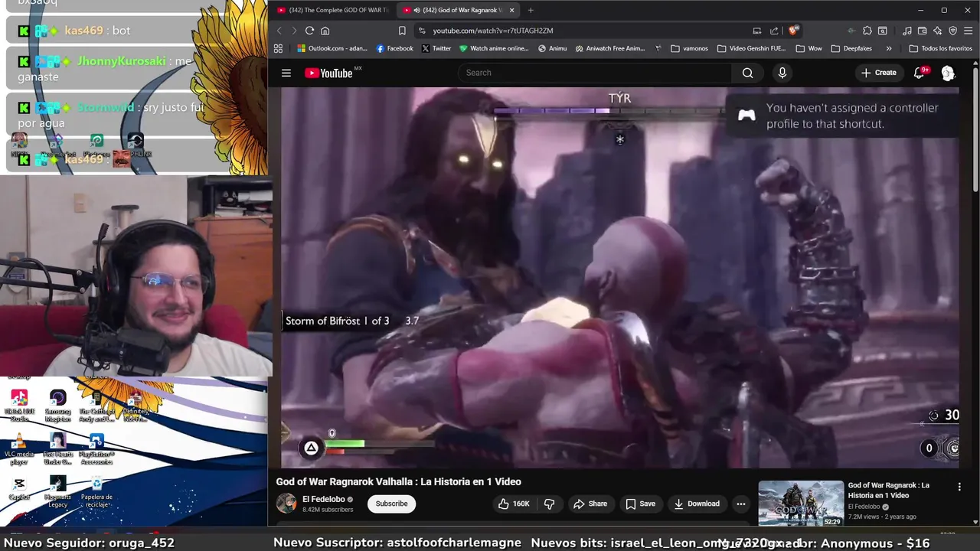The width and height of the screenshot is (980, 551).
Task: Open the YouTube account avatar menu
Action: coord(948,73)
